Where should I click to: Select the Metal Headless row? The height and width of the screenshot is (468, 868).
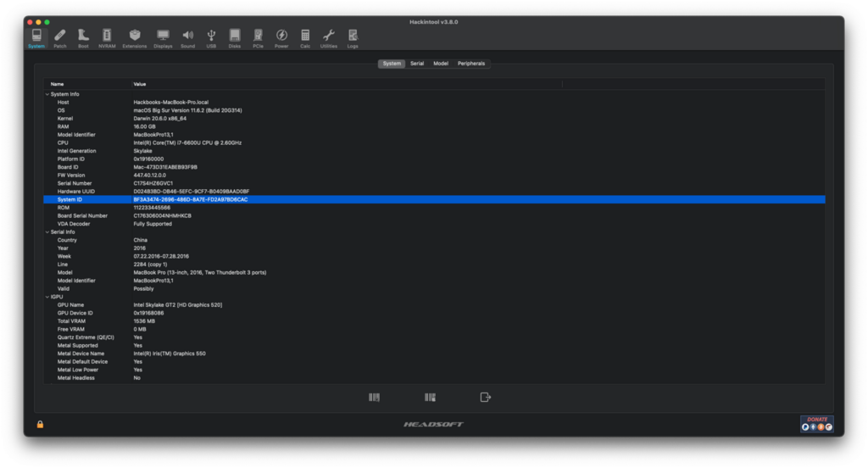[435, 378]
